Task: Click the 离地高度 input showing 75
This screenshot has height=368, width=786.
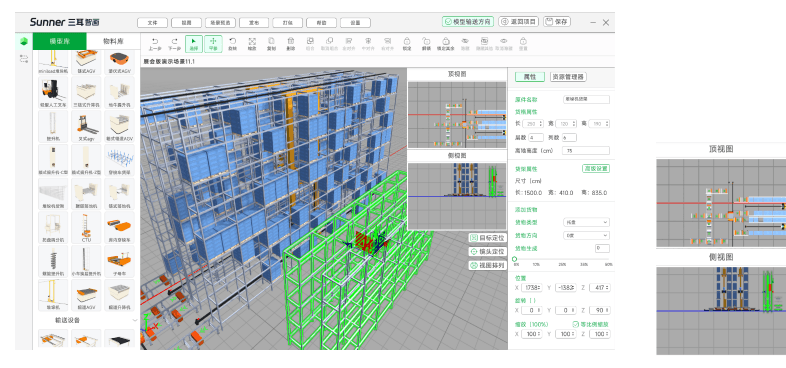Action: (586, 150)
